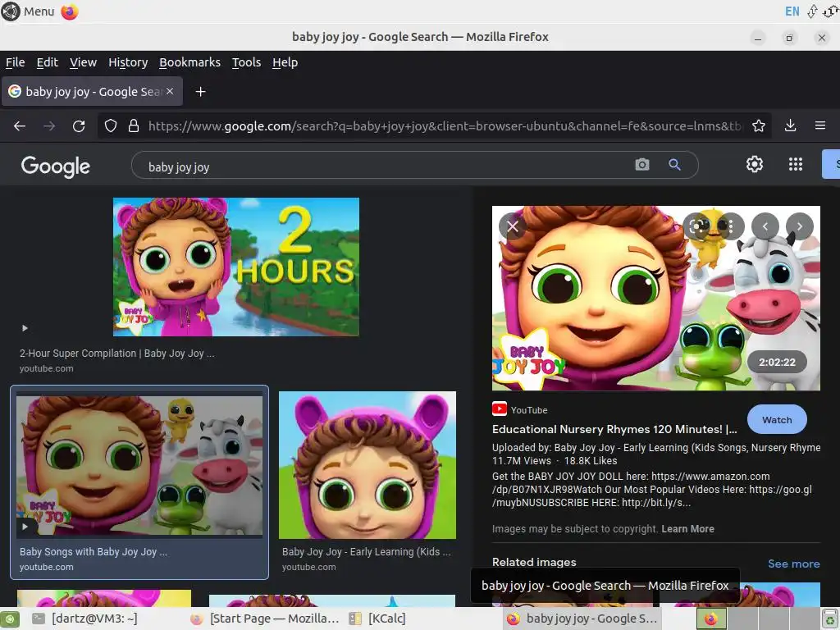Viewport: 840px width, 630px height.
Task: Show next image in preview
Action: point(799,226)
